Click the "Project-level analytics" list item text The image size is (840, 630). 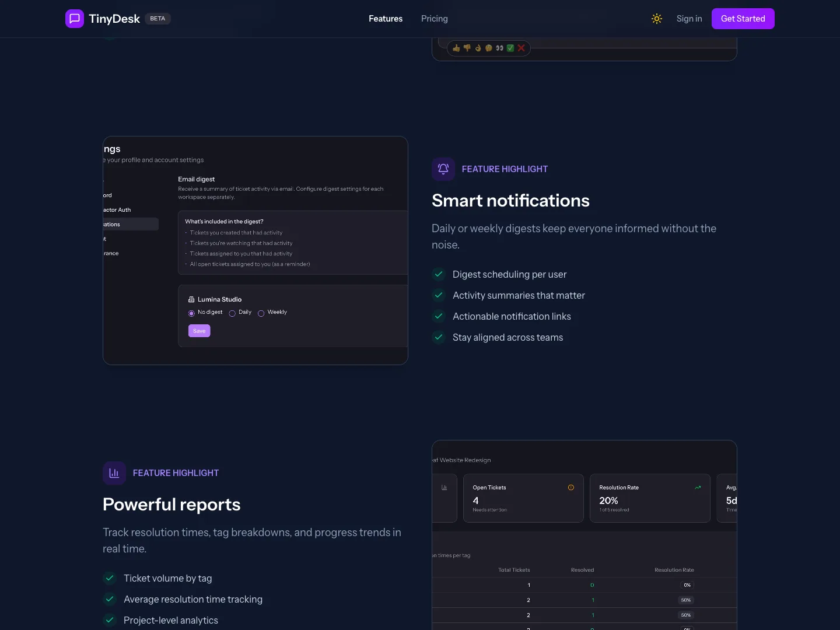click(171, 620)
